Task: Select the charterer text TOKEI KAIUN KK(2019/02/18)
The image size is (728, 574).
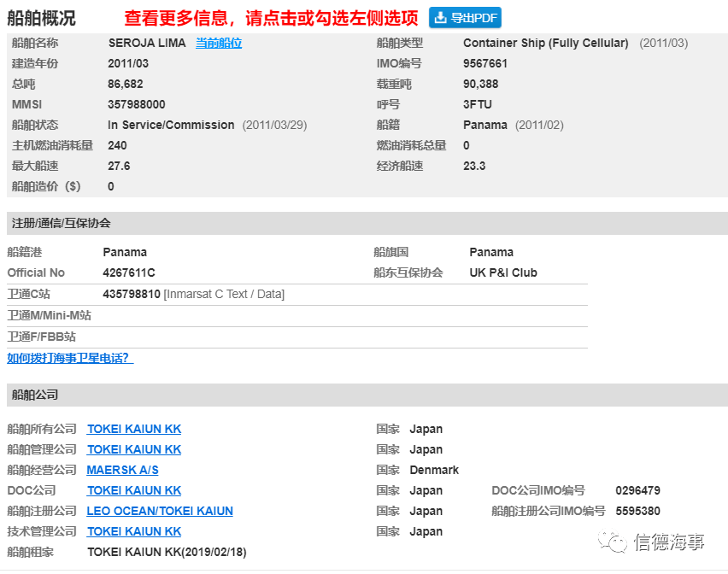Action: [x=167, y=552]
